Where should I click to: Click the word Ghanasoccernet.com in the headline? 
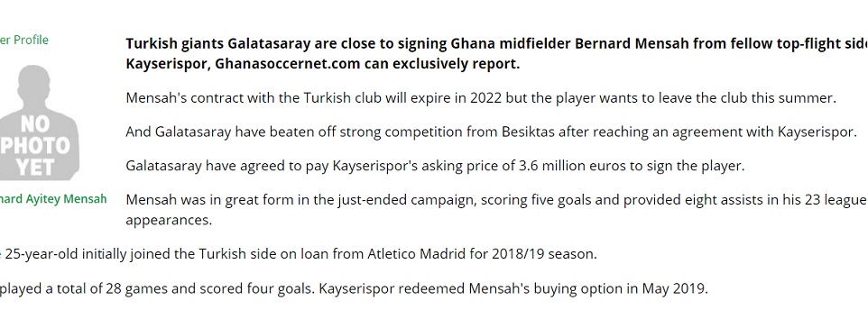[x=288, y=64]
